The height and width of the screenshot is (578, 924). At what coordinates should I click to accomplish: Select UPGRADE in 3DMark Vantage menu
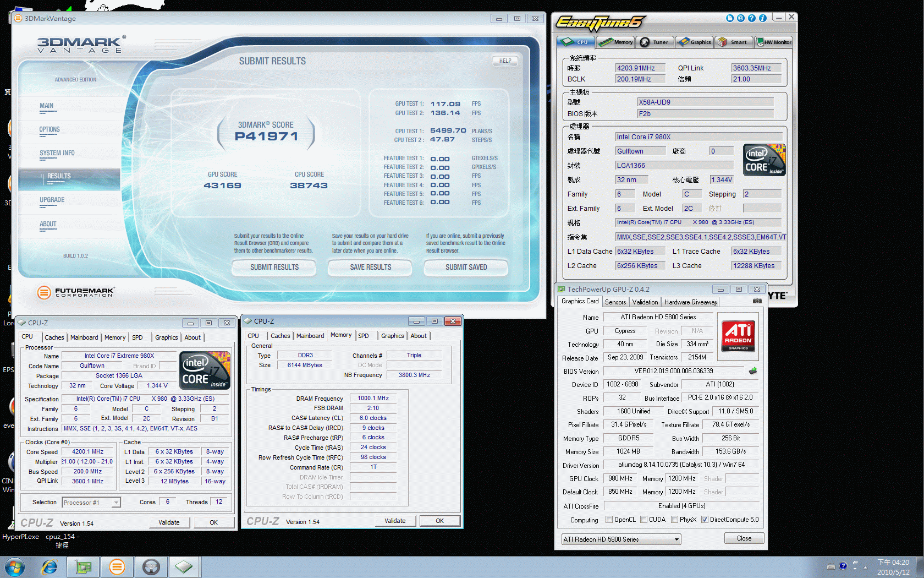click(x=52, y=200)
